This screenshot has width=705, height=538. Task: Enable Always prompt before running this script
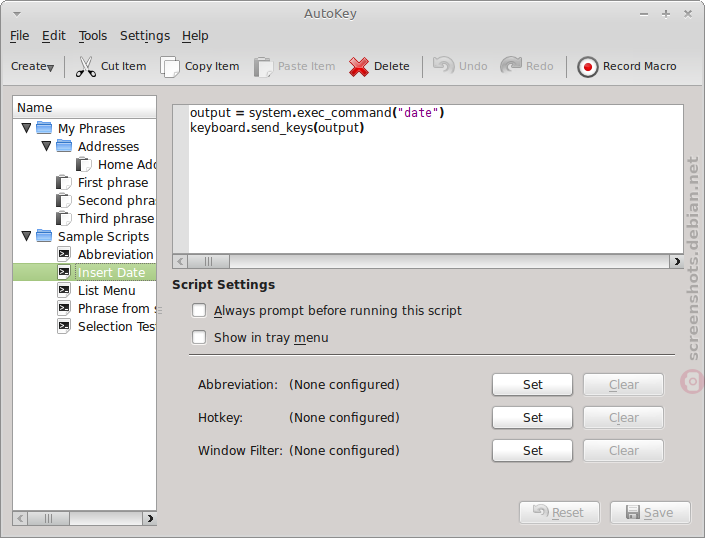point(199,311)
